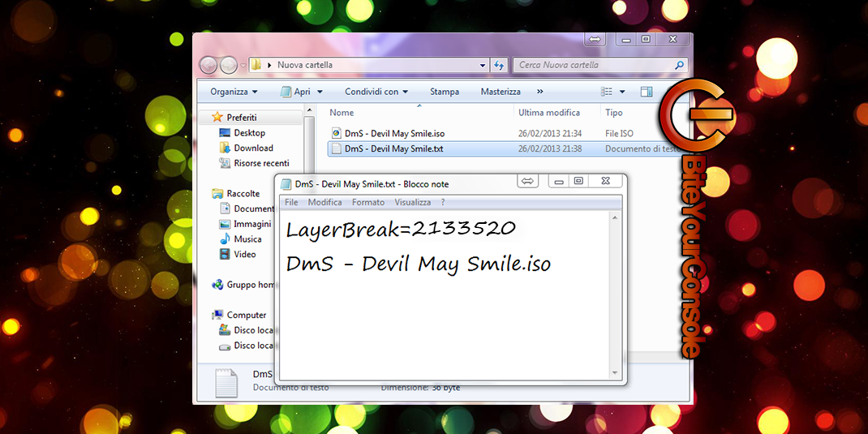Click the Download label in sidebar
Screen dimensions: 868x434
coord(254,148)
